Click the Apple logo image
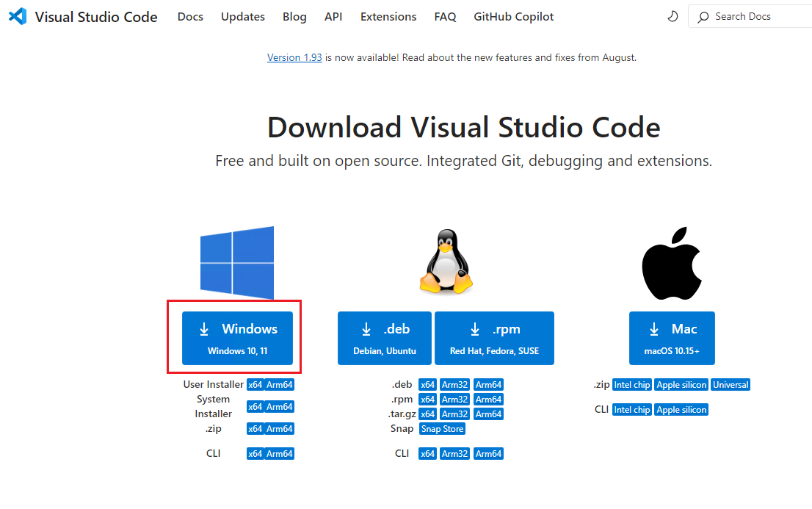 tap(673, 262)
